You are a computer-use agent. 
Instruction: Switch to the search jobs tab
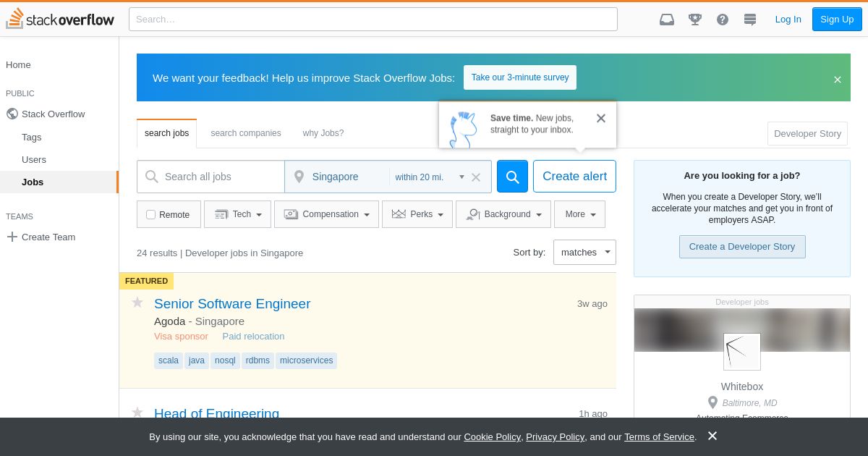click(166, 133)
